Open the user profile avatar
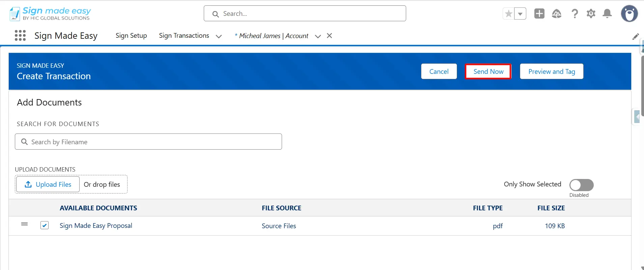644x270 pixels. 629,13
